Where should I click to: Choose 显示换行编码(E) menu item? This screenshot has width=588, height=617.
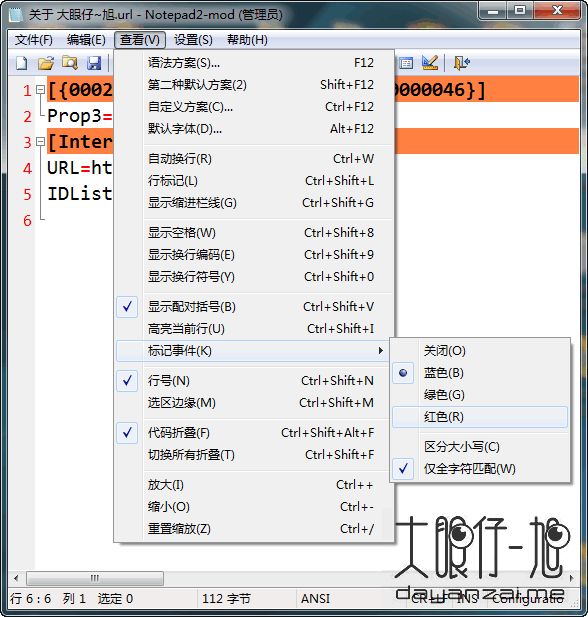click(x=255, y=255)
